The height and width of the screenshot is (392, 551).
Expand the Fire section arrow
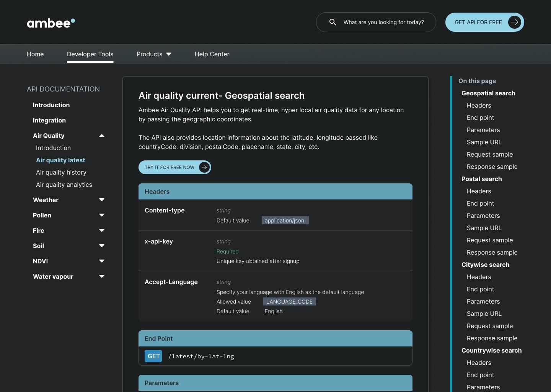[x=102, y=230]
